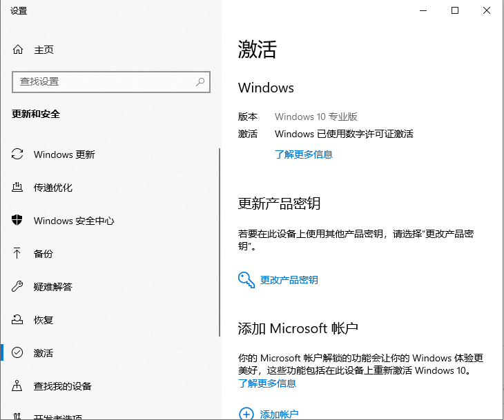Image resolution: width=504 pixels, height=420 pixels.
Task: Open 了解更多信息 link under activation status
Action: (304, 154)
